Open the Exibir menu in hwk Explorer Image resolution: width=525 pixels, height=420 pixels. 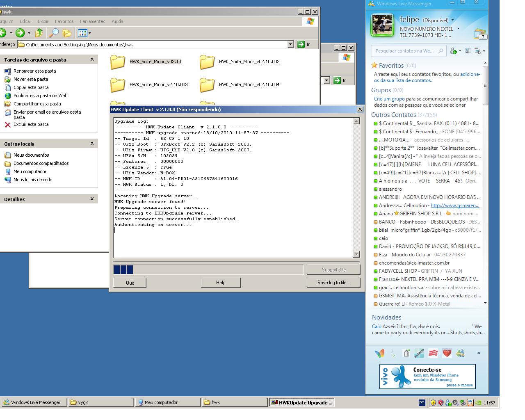click(43, 21)
